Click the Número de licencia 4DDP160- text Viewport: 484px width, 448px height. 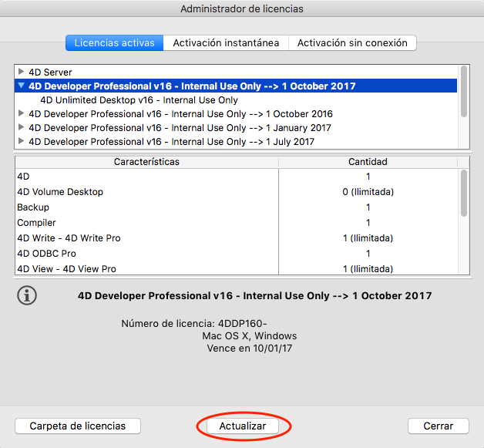[194, 324]
